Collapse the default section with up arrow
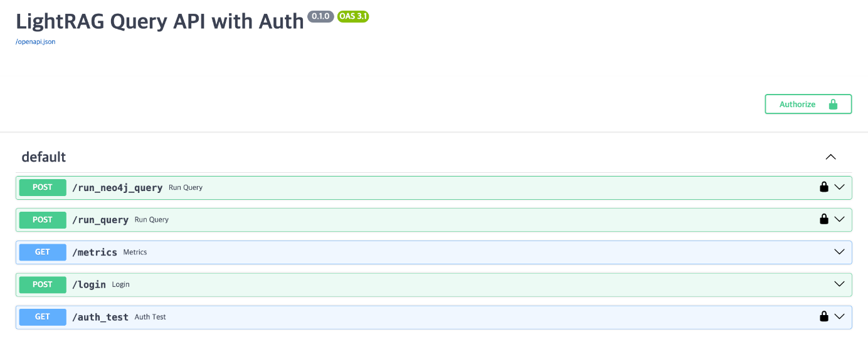The width and height of the screenshot is (868, 347). (831, 157)
